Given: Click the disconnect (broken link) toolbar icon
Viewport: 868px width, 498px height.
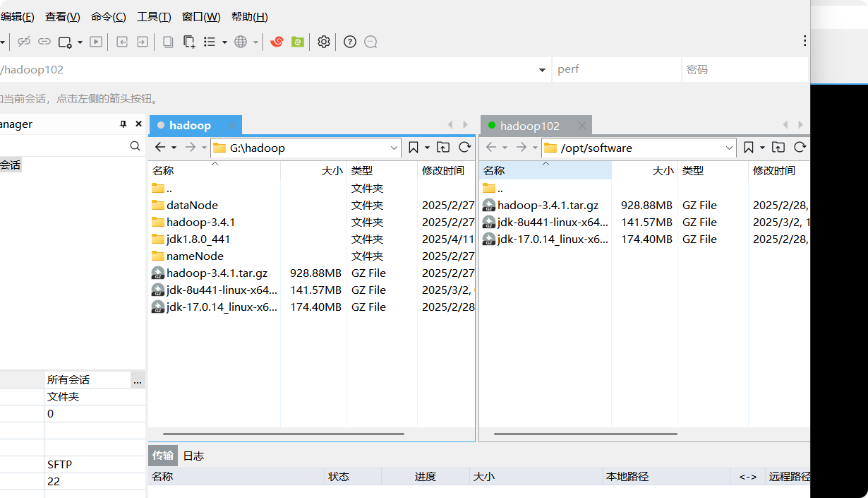Looking at the screenshot, I should coord(24,42).
